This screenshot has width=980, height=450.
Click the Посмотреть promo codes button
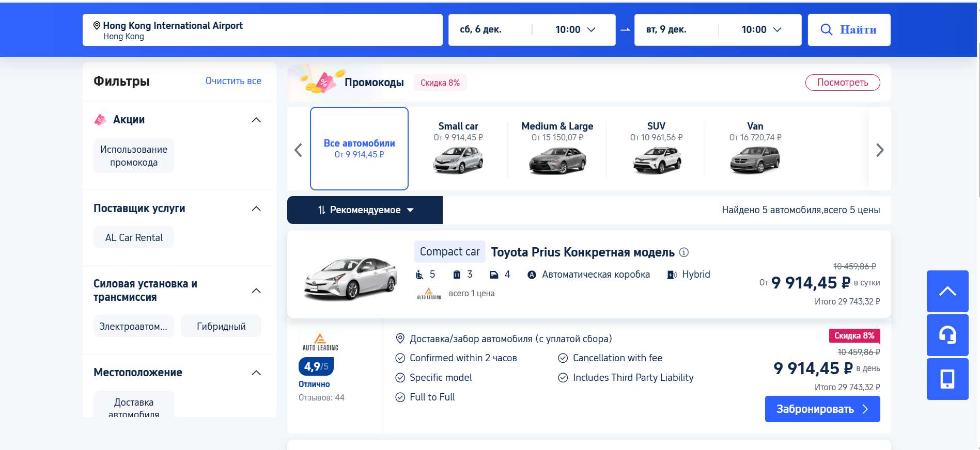[x=843, y=83]
